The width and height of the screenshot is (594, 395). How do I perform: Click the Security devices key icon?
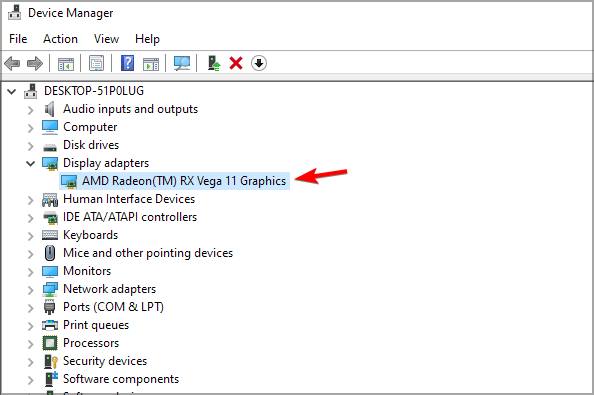51,361
